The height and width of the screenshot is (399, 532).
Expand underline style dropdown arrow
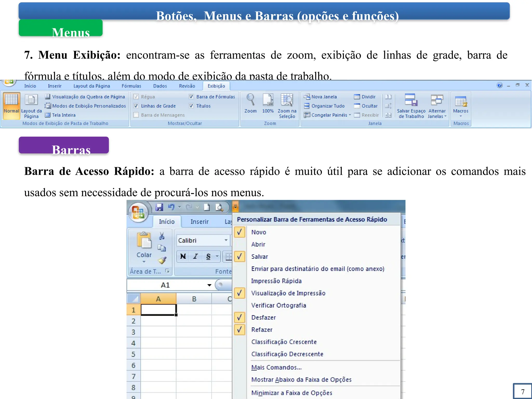(x=217, y=256)
